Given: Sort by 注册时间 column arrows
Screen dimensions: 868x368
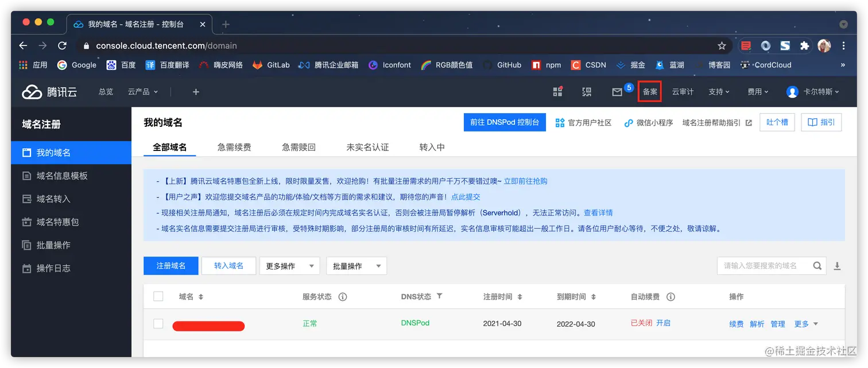Looking at the screenshot, I should tap(520, 297).
